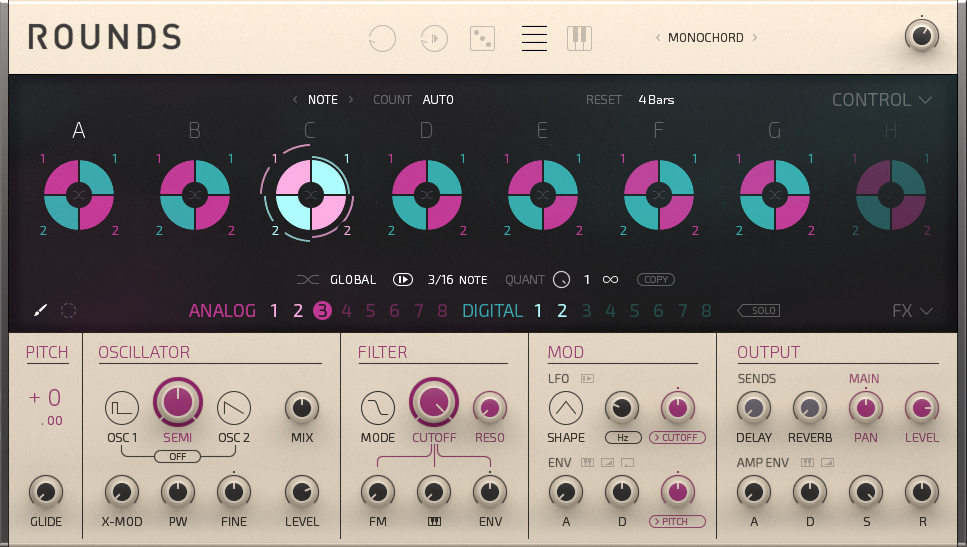This screenshot has height=547, width=967.
Task: Expand the CONTROL dropdown
Action: pyautogui.click(x=881, y=100)
